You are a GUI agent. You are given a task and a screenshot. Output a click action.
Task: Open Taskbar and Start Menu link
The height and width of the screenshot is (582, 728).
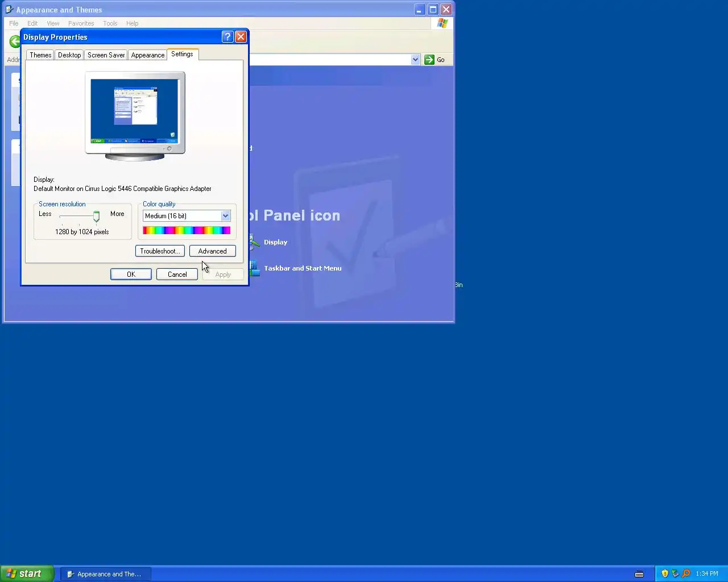[303, 268]
